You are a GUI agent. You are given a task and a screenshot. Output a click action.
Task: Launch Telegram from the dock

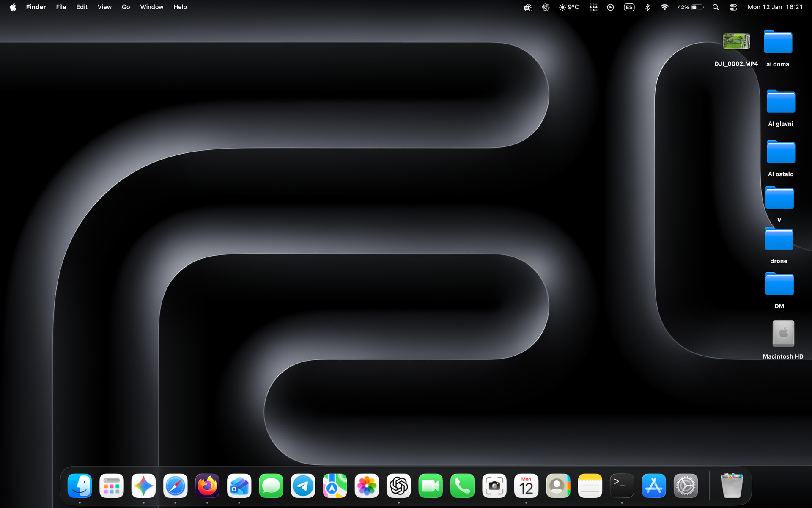coord(303,486)
